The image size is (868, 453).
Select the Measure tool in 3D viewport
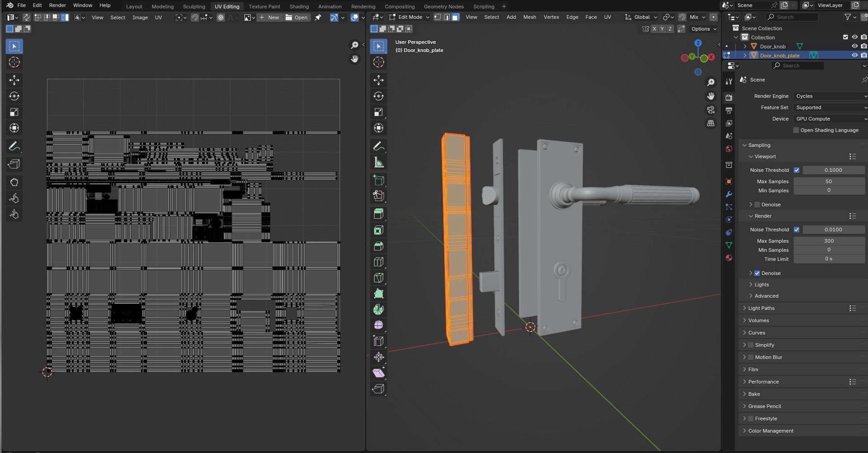pos(379,162)
